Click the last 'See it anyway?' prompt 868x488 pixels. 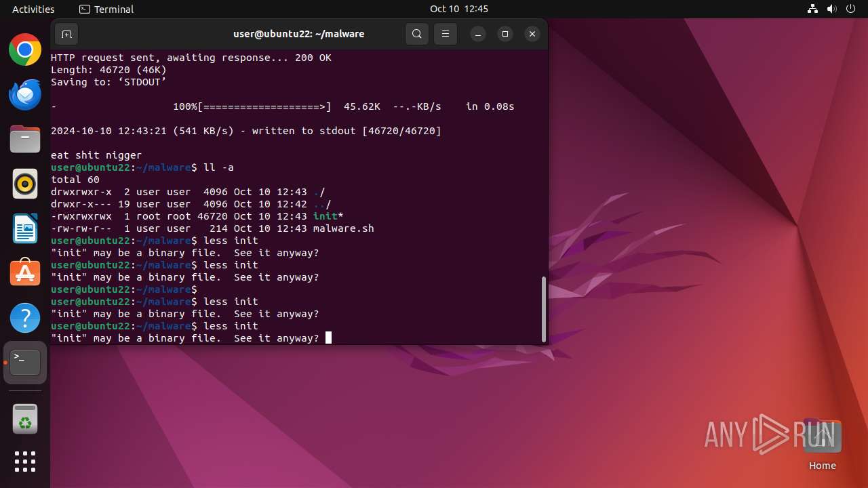coord(277,338)
